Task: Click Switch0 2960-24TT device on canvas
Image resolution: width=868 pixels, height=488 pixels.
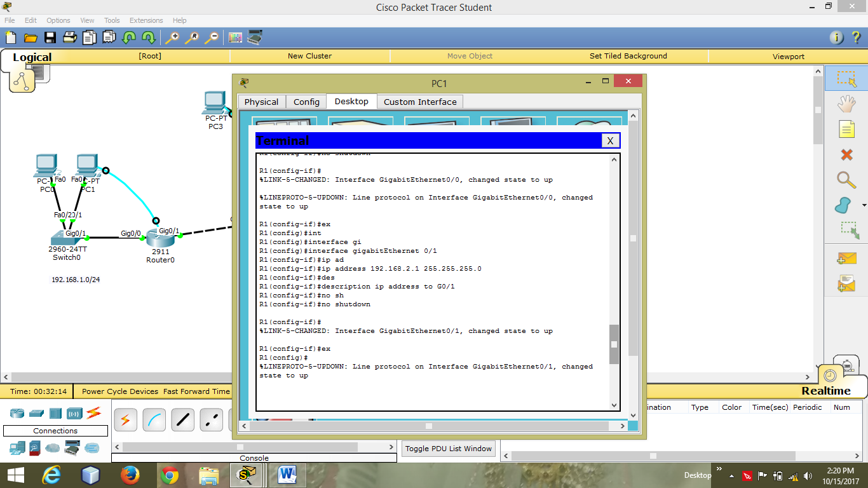Action: coord(66,238)
